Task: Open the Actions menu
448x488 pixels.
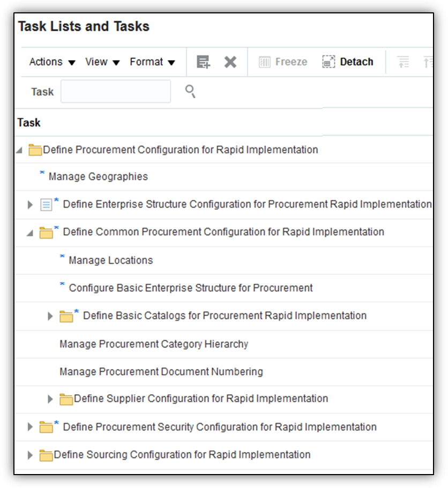Action: point(52,62)
